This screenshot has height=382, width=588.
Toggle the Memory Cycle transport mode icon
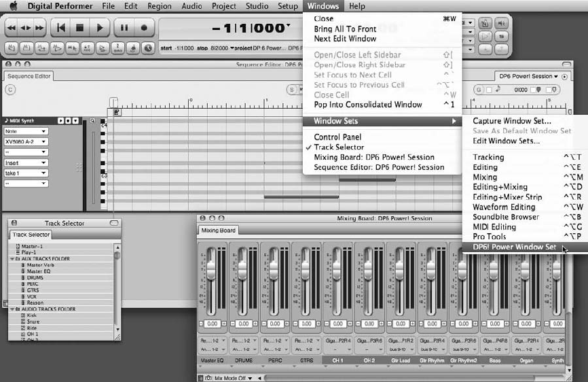click(x=41, y=48)
